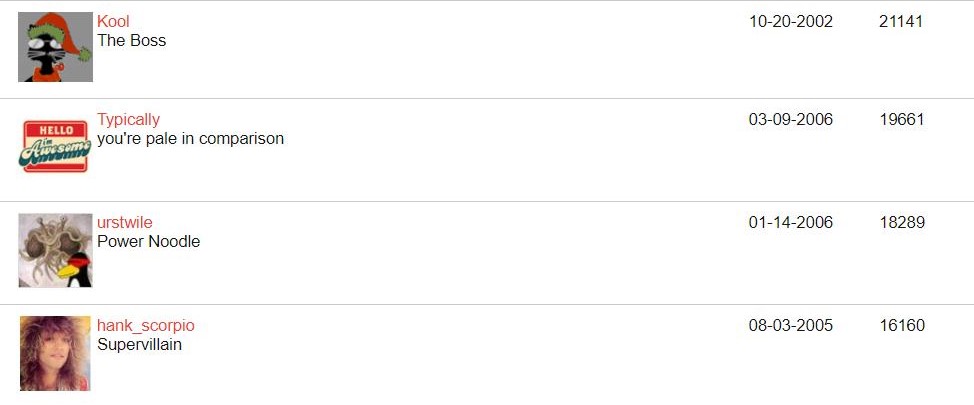
Task: Open hank_scorpio's profile link
Action: click(146, 325)
